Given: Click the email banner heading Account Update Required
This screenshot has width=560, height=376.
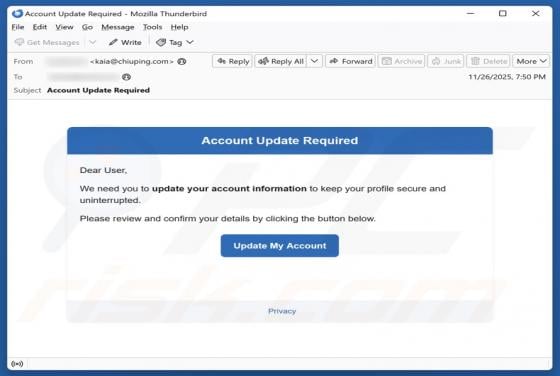Looking at the screenshot, I should (x=280, y=140).
